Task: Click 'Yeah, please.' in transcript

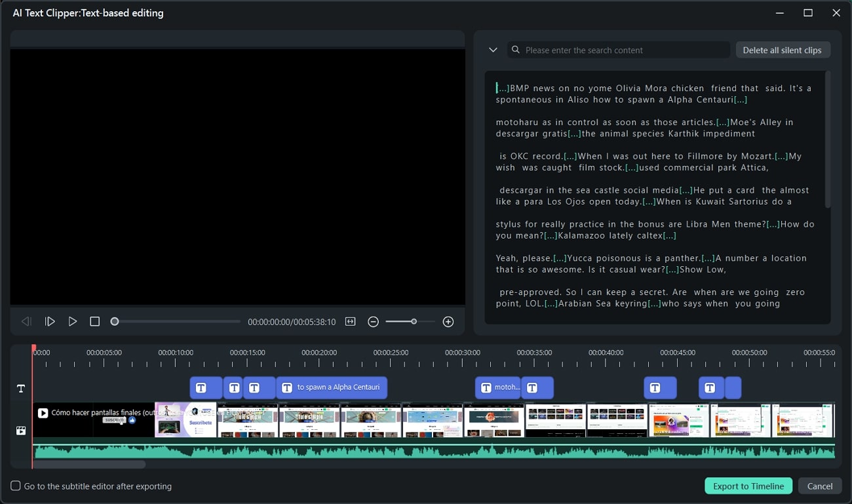Action: [524, 258]
